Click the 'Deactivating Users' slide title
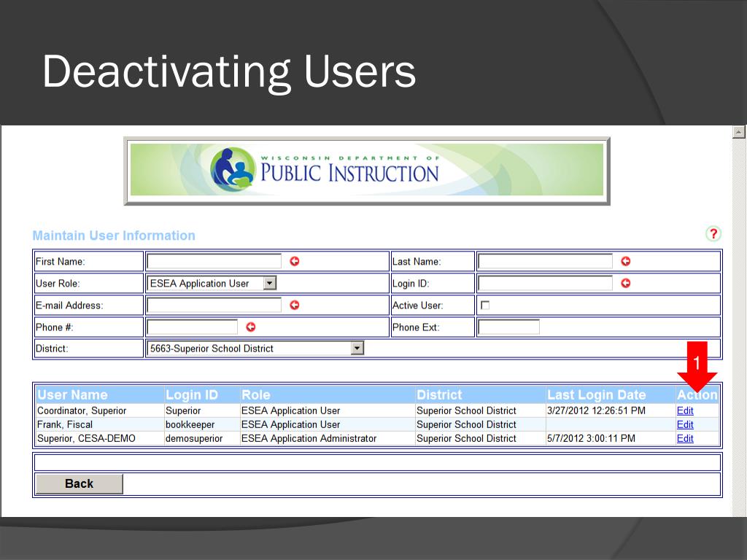 coord(229,72)
